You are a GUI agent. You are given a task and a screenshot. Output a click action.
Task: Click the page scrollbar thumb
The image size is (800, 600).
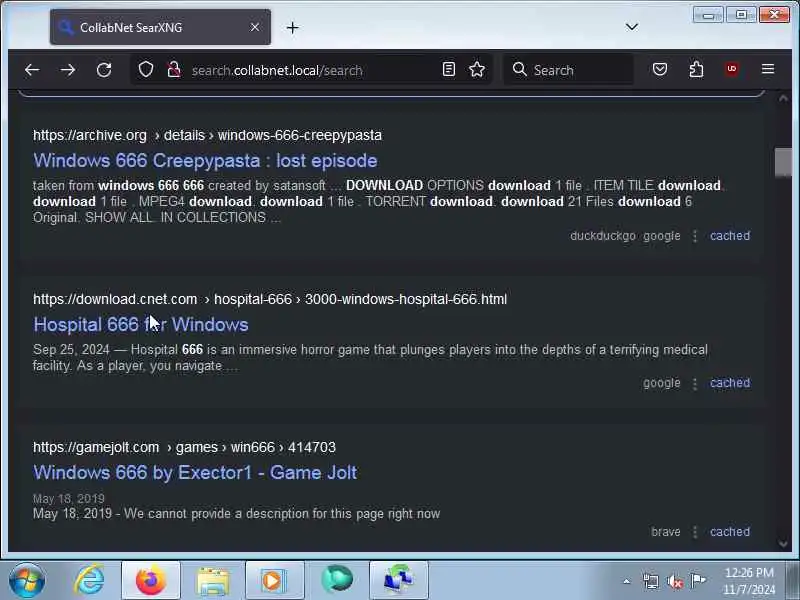pos(783,162)
